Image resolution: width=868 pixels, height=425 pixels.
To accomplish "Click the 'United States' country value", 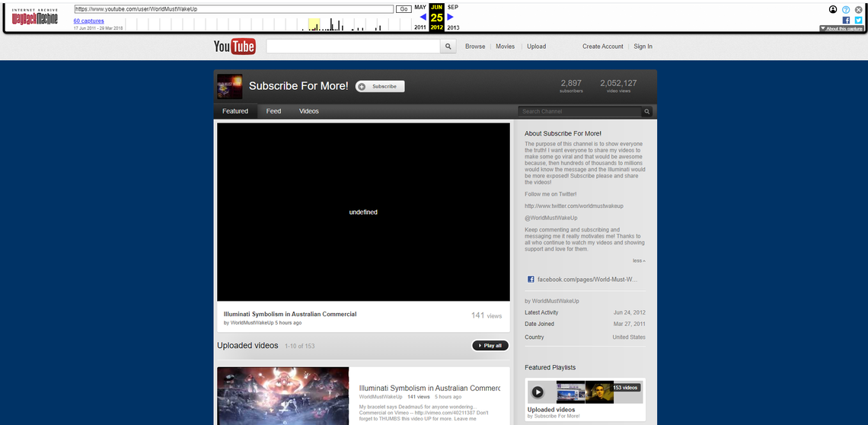I will click(629, 337).
